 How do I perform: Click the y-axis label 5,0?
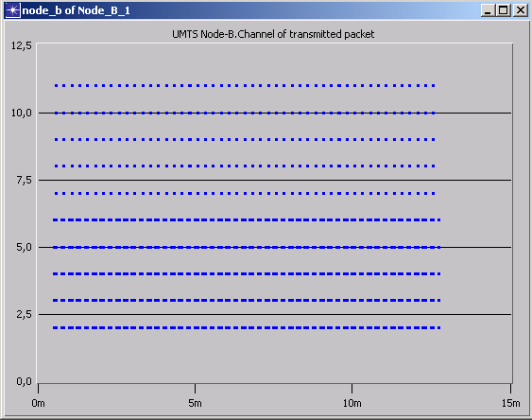[x=24, y=247]
